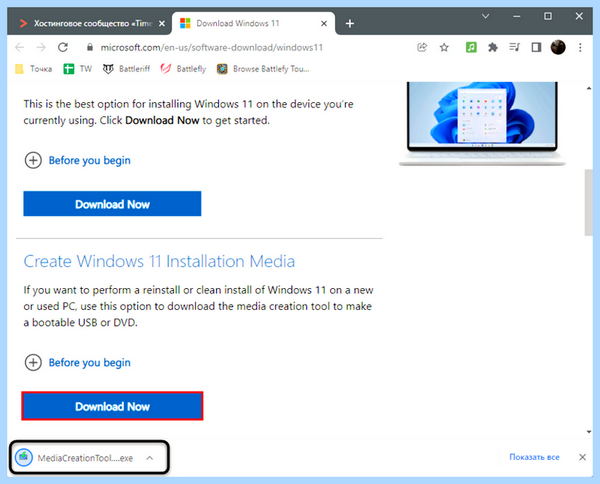The height and width of the screenshot is (484, 600).
Task: Click Download Now for the media creation tool
Action: (x=112, y=406)
